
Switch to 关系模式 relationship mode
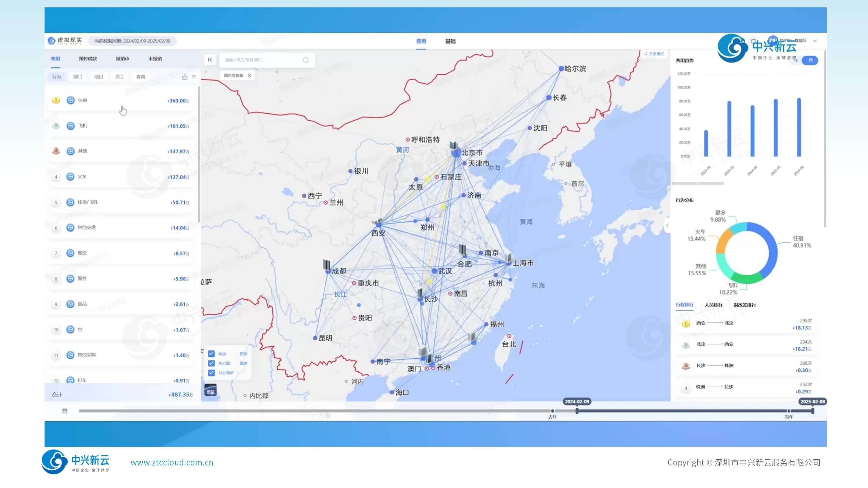click(x=654, y=54)
